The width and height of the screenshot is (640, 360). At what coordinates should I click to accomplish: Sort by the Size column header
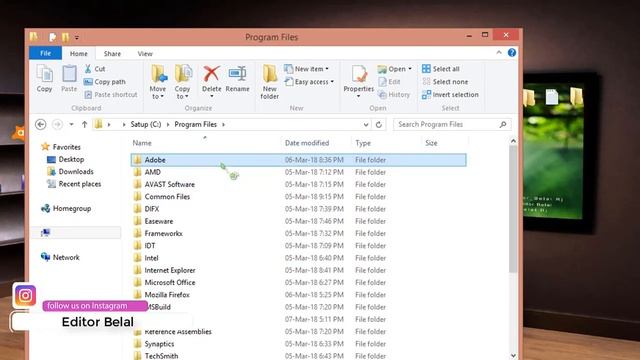tap(431, 143)
